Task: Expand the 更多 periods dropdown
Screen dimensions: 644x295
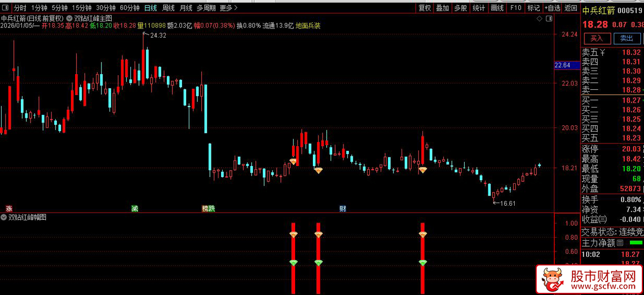Action: [x=229, y=8]
